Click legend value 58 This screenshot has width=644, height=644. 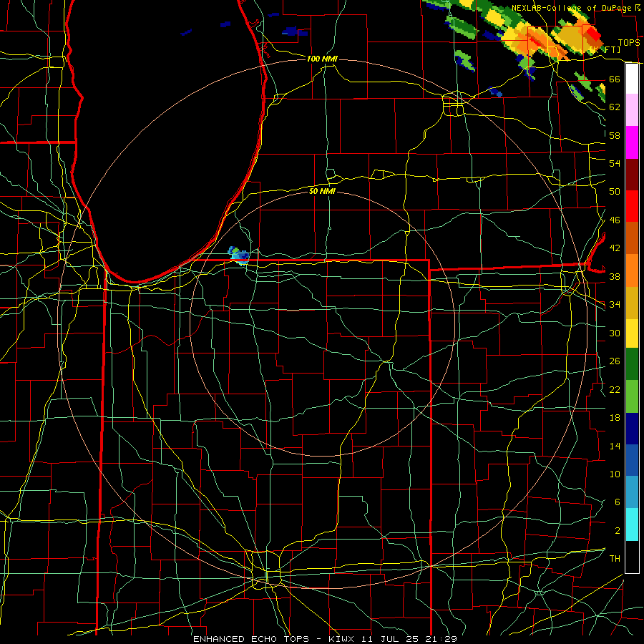(615, 135)
